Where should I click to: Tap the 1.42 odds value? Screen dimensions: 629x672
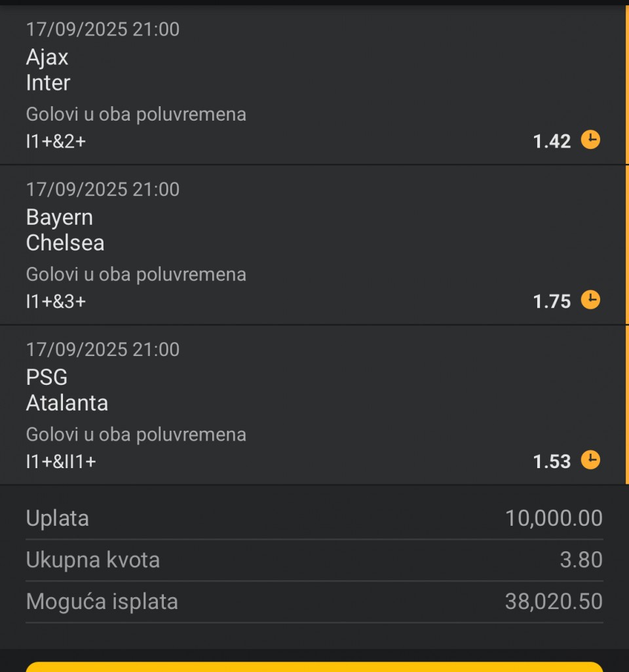[x=552, y=142]
